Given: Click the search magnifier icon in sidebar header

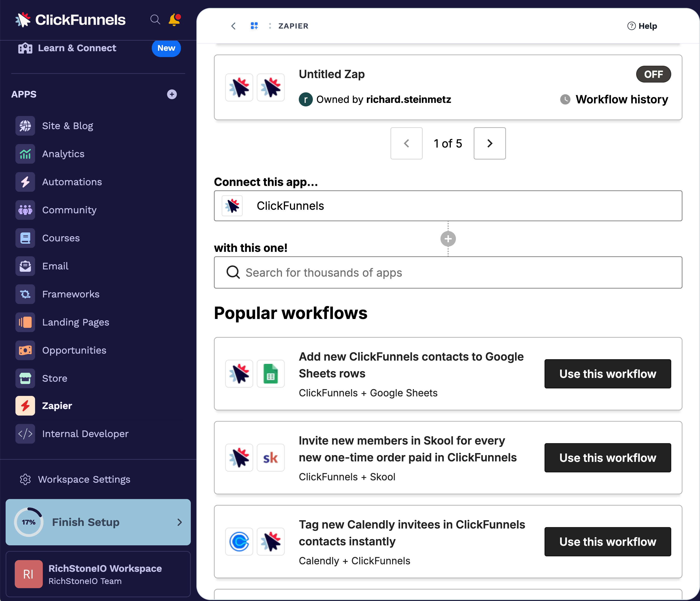Looking at the screenshot, I should click(x=155, y=20).
